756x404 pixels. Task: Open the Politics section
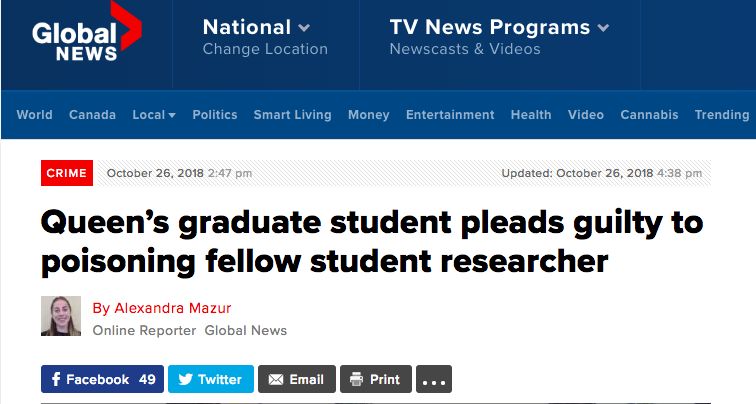pos(215,115)
